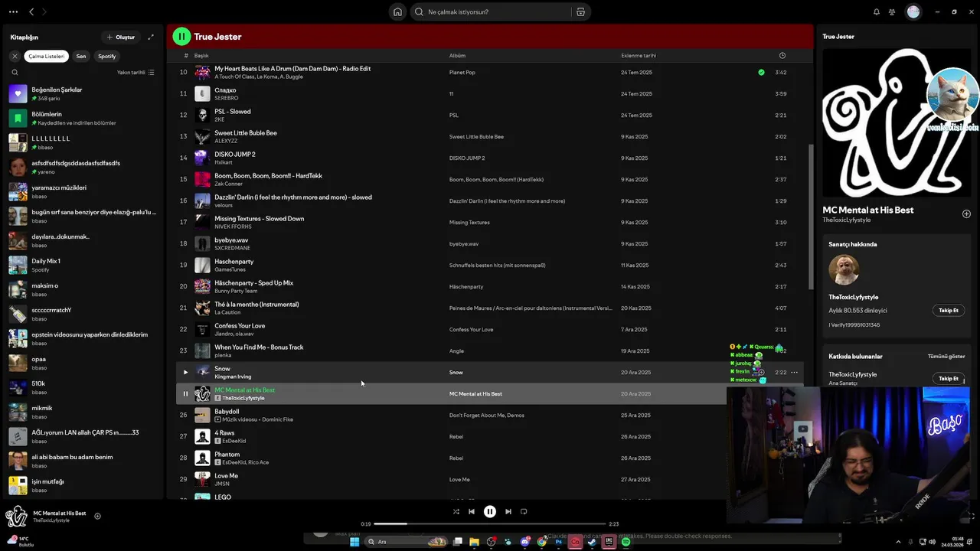Select the Çalma Listeleri filter chip
980x551 pixels.
click(x=47, y=56)
